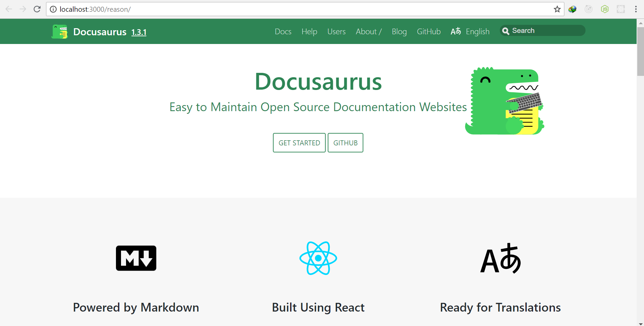Click the React atom logo

pyautogui.click(x=318, y=258)
